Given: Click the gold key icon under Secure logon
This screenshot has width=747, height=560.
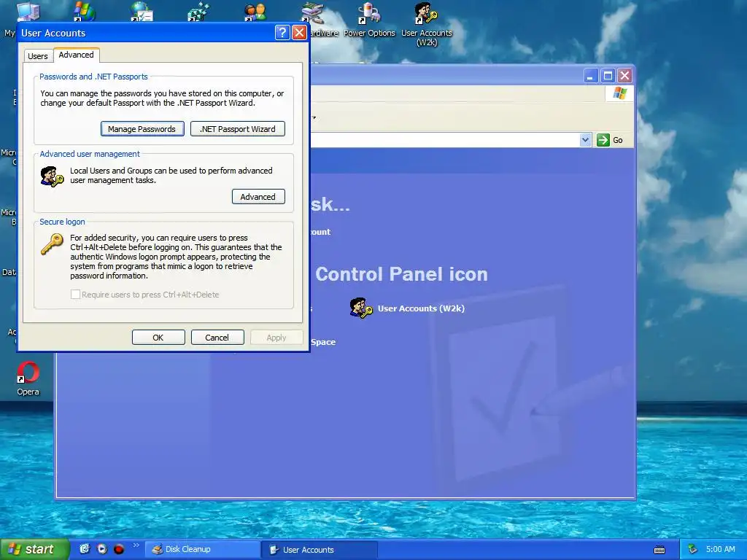Looking at the screenshot, I should [52, 244].
